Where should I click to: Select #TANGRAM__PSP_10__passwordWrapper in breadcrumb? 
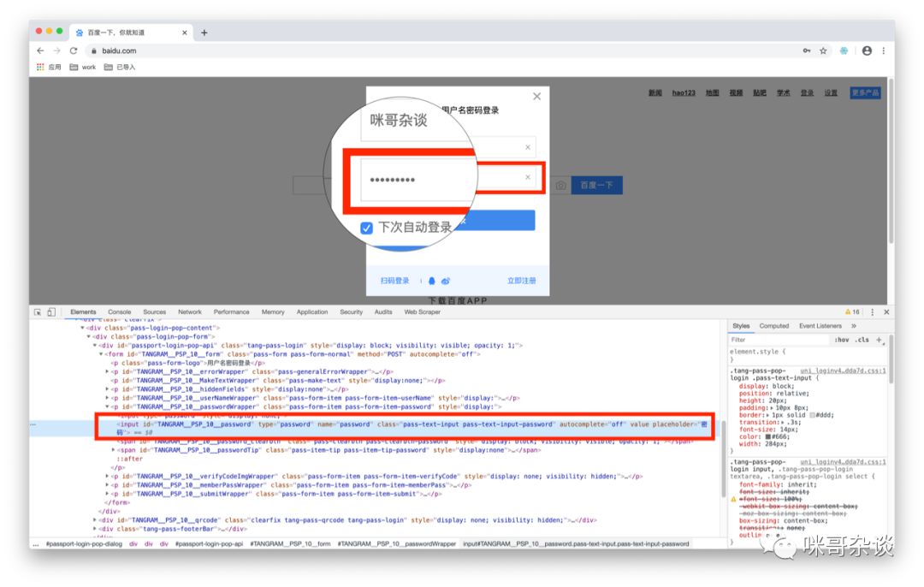pos(397,544)
